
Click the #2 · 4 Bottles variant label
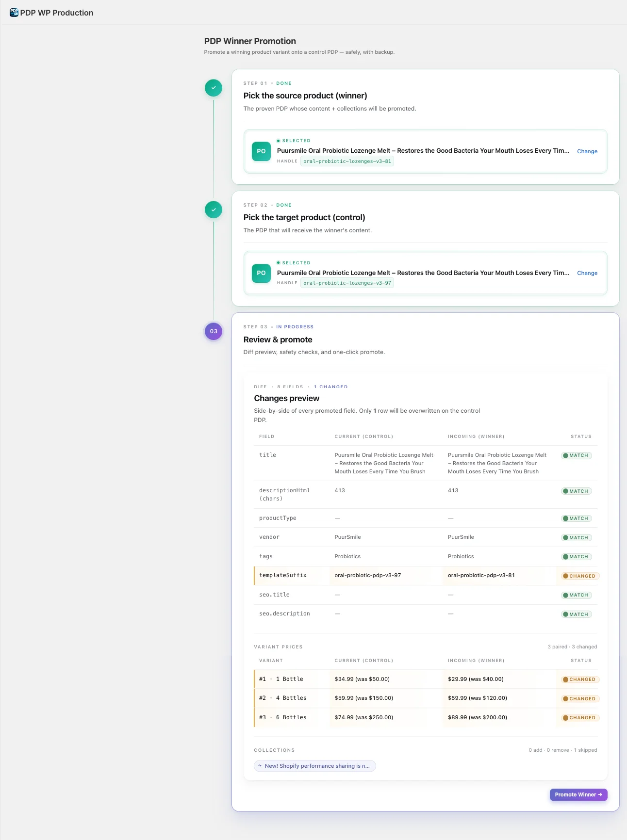pyautogui.click(x=283, y=698)
